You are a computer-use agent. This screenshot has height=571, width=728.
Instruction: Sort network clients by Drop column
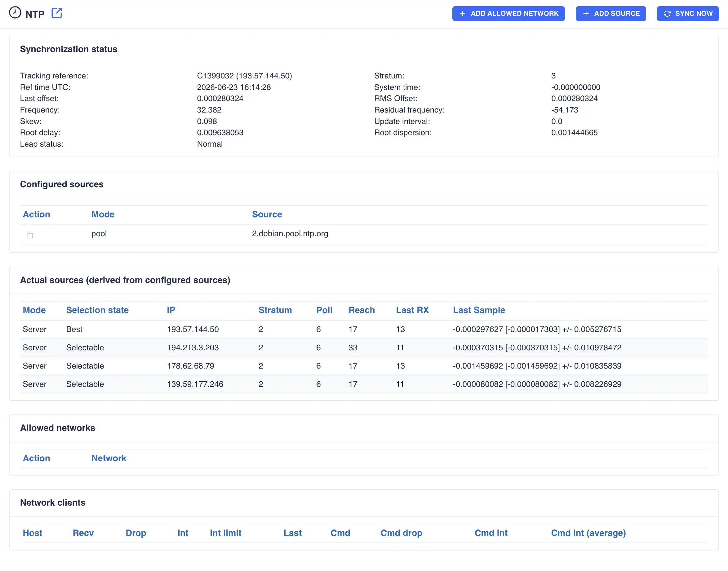(136, 533)
